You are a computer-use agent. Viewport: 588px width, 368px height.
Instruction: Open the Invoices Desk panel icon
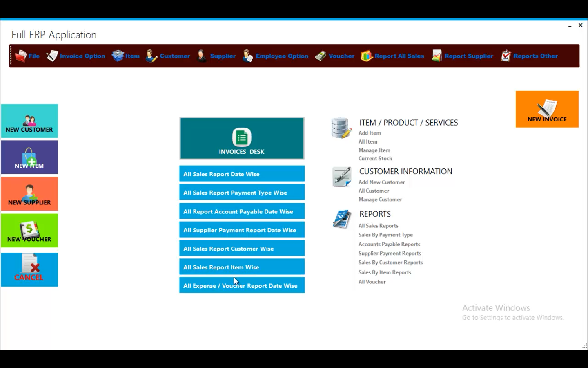coord(242,138)
